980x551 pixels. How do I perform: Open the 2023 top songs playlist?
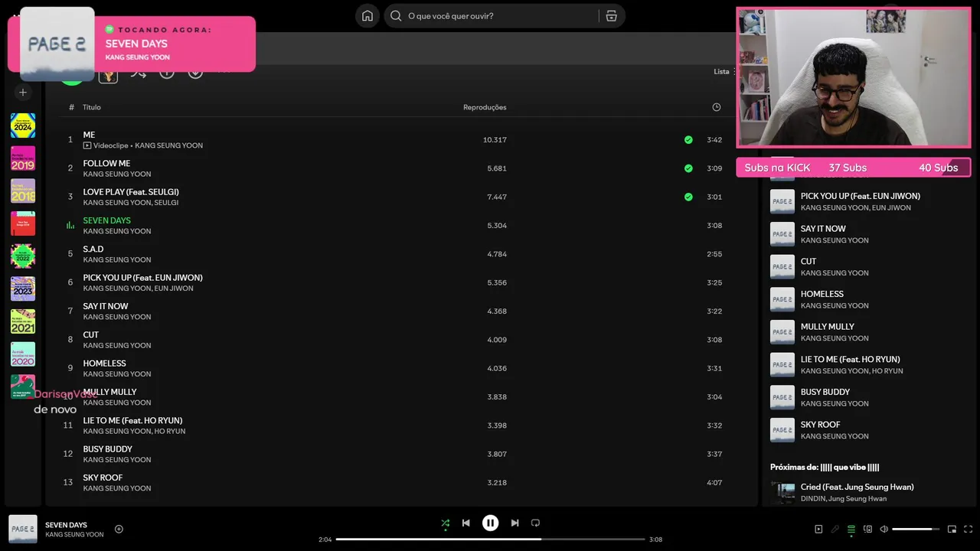tap(23, 289)
